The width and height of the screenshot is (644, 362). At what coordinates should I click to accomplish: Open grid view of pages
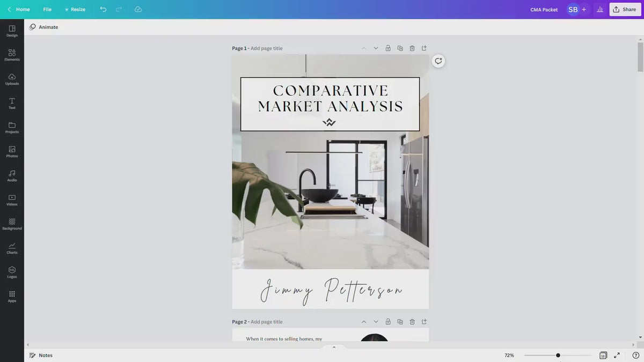click(603, 355)
